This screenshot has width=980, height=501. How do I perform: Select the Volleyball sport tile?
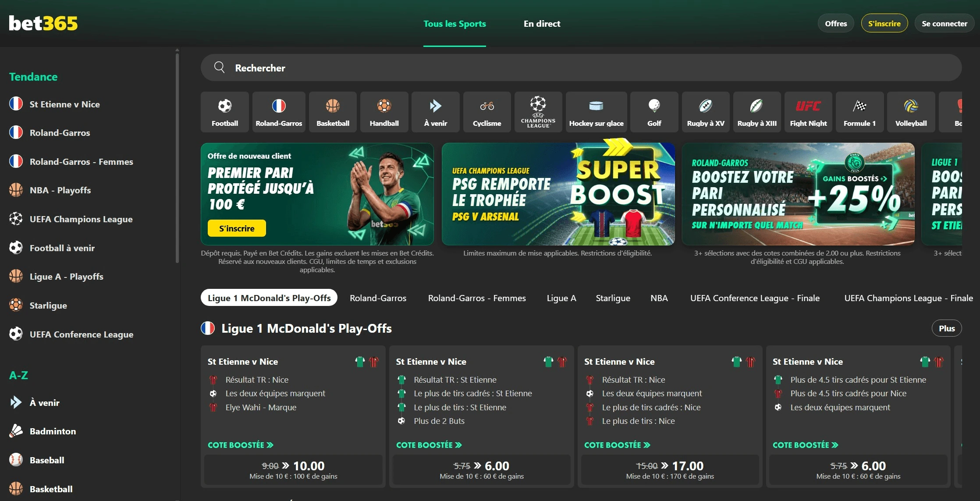(911, 112)
